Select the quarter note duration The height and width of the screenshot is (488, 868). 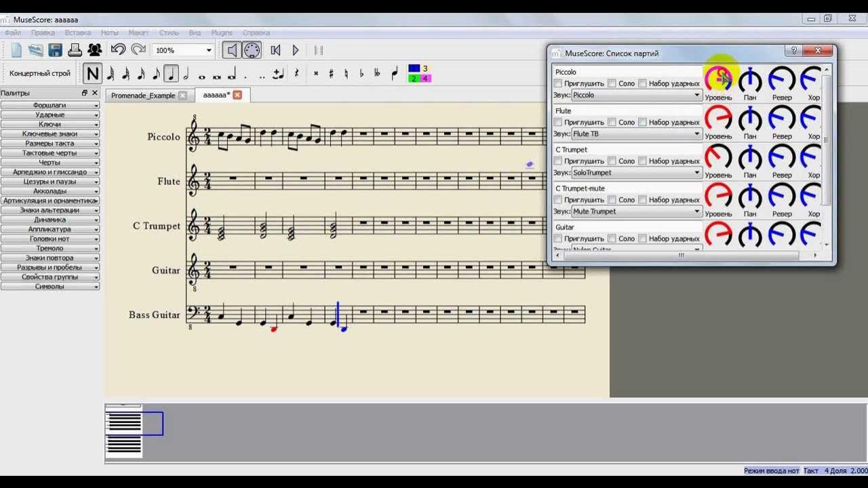(x=171, y=73)
